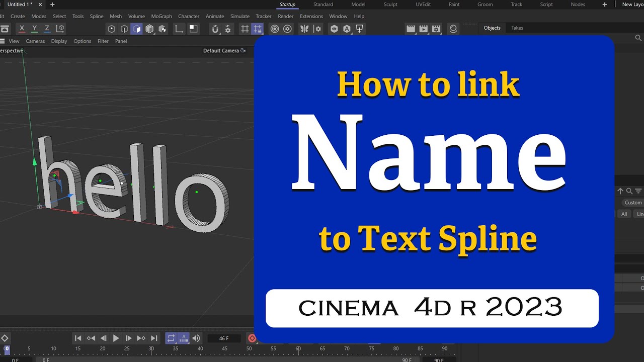Click the keyframe diamond icon
The height and width of the screenshot is (362, 644).
click(5, 338)
